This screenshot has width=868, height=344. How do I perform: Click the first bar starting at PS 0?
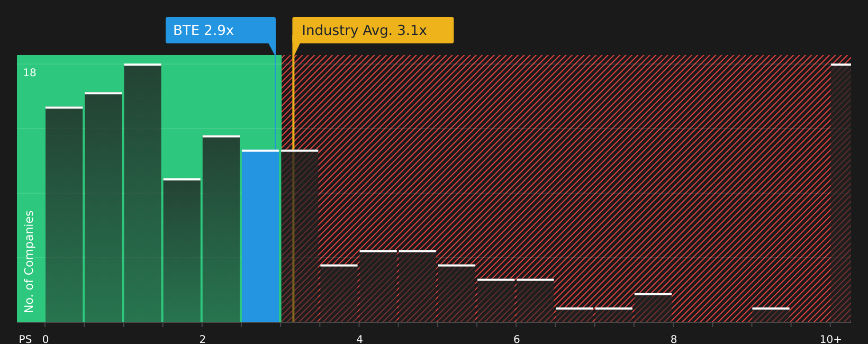[64, 214]
